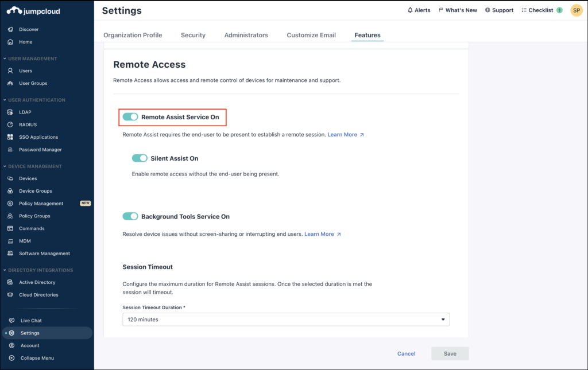Open the Customize Email tab
The height and width of the screenshot is (370, 588).
coord(311,35)
